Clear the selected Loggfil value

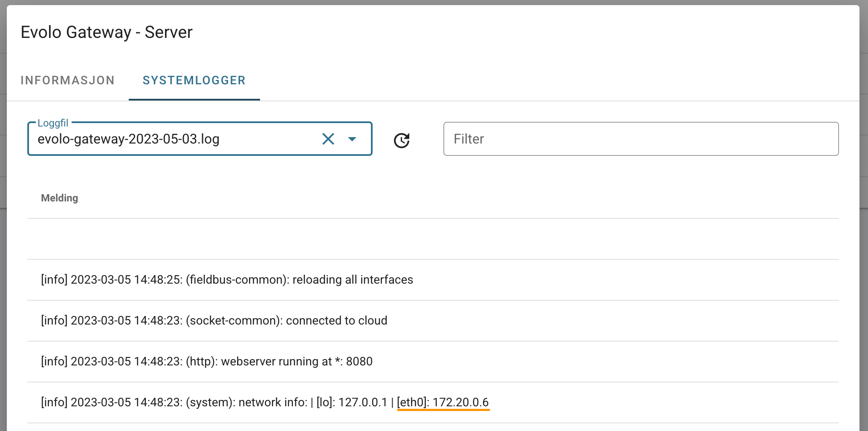[328, 139]
